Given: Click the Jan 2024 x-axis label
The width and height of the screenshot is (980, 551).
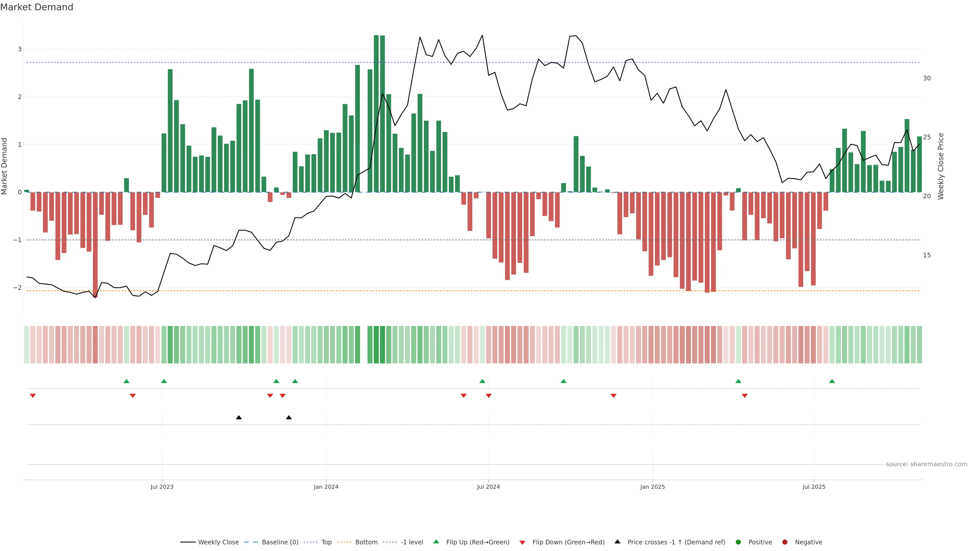Looking at the screenshot, I should point(326,487).
